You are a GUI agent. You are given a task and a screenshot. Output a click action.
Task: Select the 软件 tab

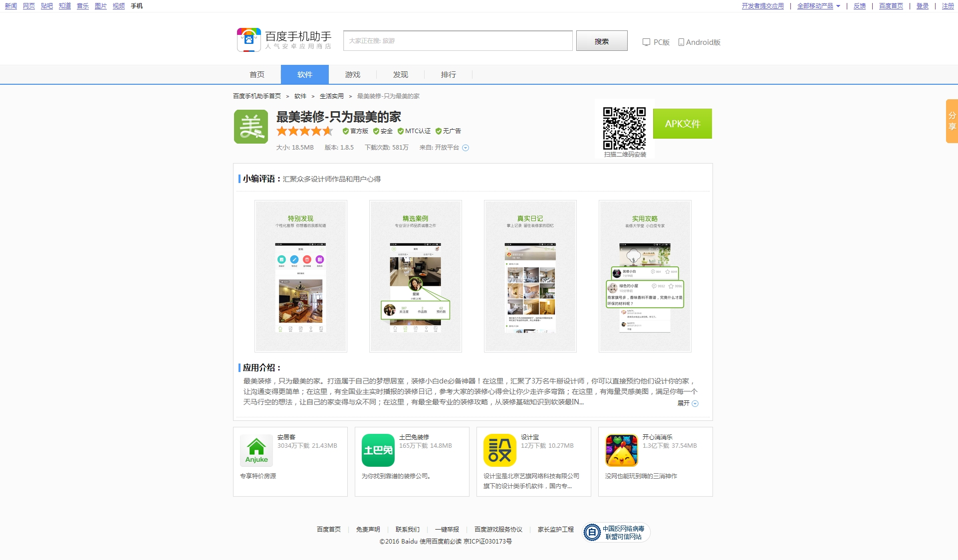tap(305, 75)
